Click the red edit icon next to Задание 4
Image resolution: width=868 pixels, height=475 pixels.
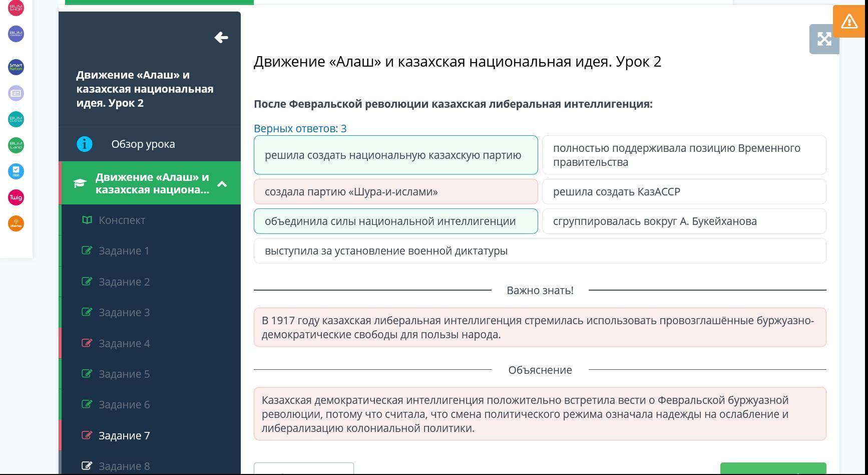pyautogui.click(x=87, y=343)
